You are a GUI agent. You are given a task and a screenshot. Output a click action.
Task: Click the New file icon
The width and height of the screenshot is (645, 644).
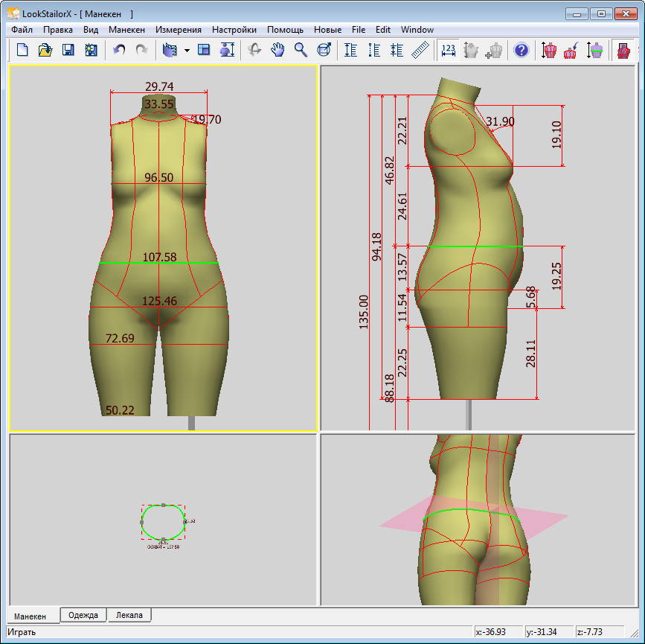[22, 50]
